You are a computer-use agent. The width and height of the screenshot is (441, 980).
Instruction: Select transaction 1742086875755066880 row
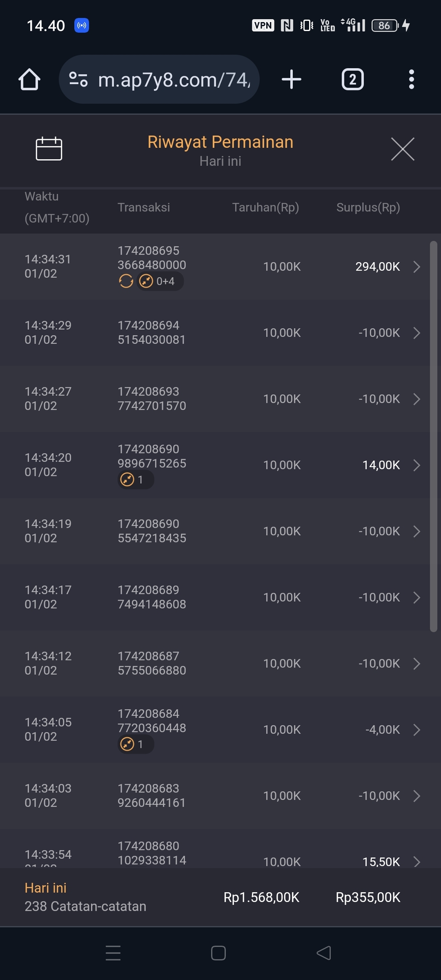pos(151,663)
